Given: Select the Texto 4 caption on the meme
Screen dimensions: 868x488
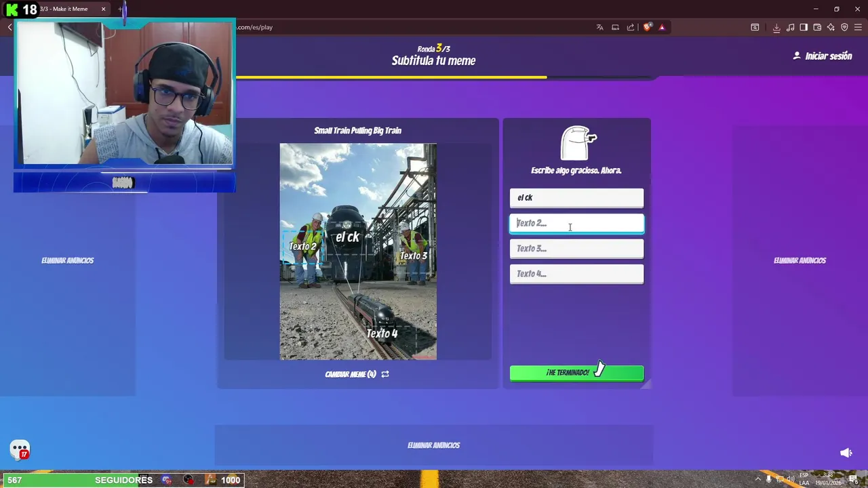Looking at the screenshot, I should [382, 333].
